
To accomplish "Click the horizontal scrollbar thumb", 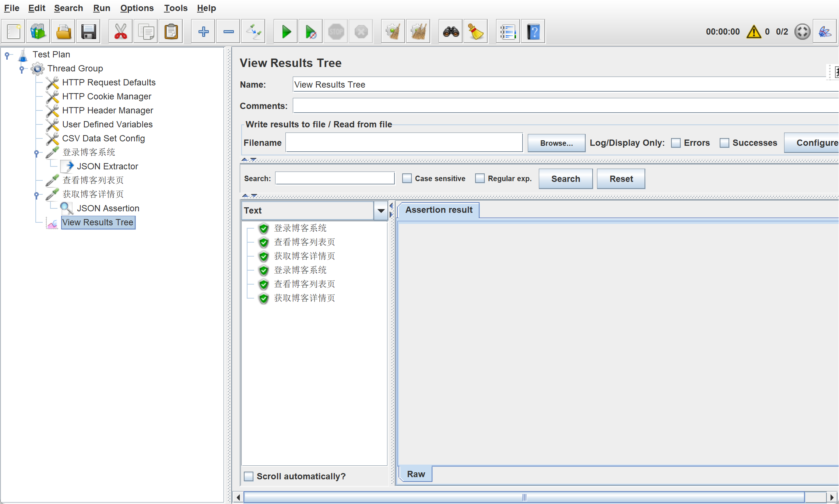I will [x=524, y=497].
